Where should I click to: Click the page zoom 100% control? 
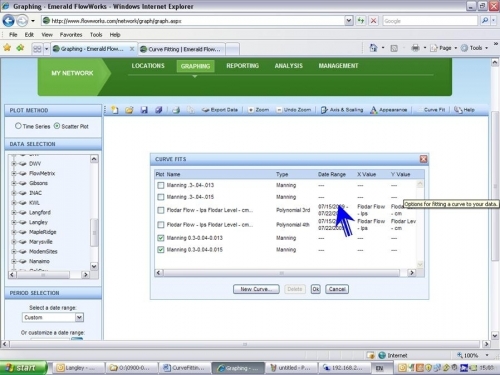click(x=472, y=355)
